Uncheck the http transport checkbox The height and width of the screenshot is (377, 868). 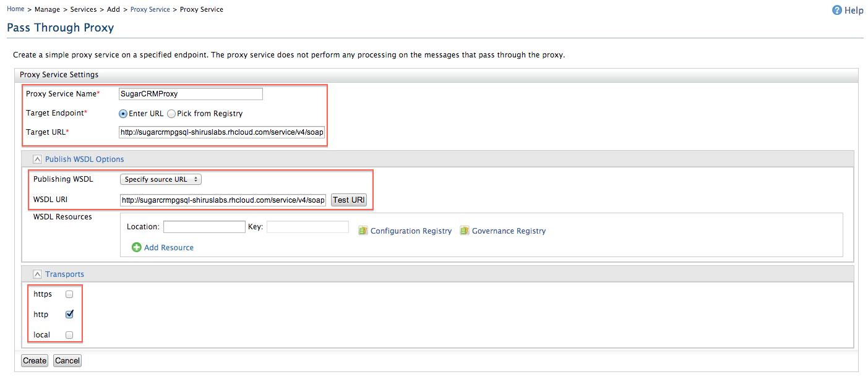tap(69, 314)
